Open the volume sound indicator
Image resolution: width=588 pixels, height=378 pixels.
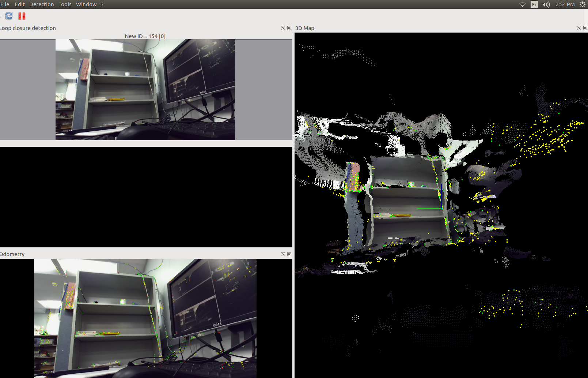click(546, 4)
